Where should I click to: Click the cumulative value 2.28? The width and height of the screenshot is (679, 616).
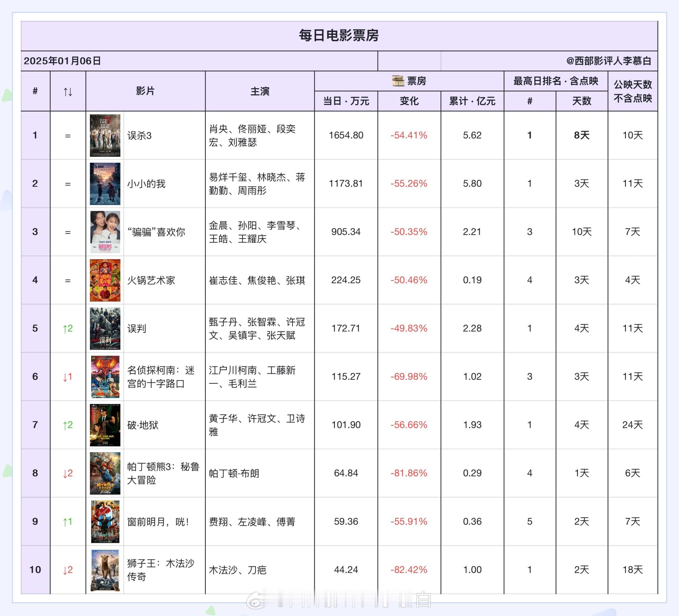pos(472,328)
